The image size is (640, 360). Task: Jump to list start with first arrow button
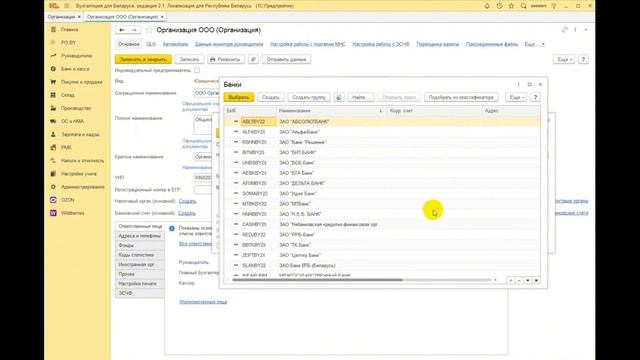(510, 280)
